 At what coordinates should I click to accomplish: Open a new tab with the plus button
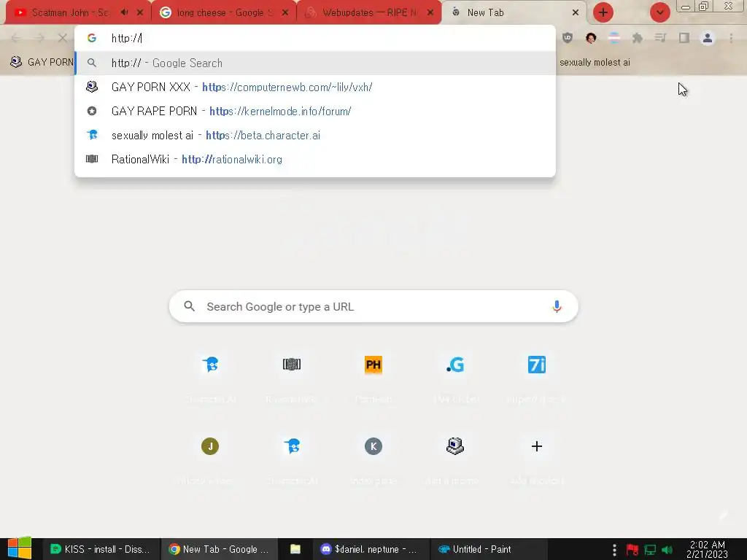(603, 13)
